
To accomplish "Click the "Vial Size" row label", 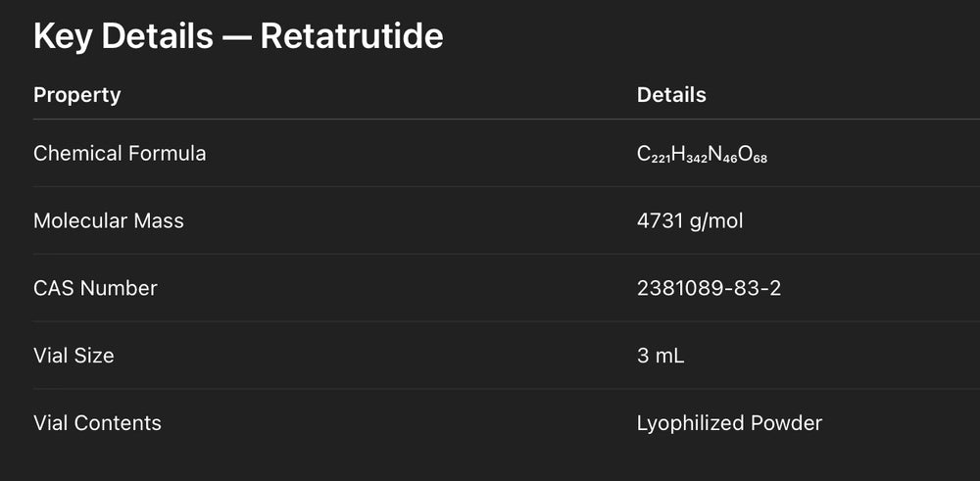I will pos(73,356).
